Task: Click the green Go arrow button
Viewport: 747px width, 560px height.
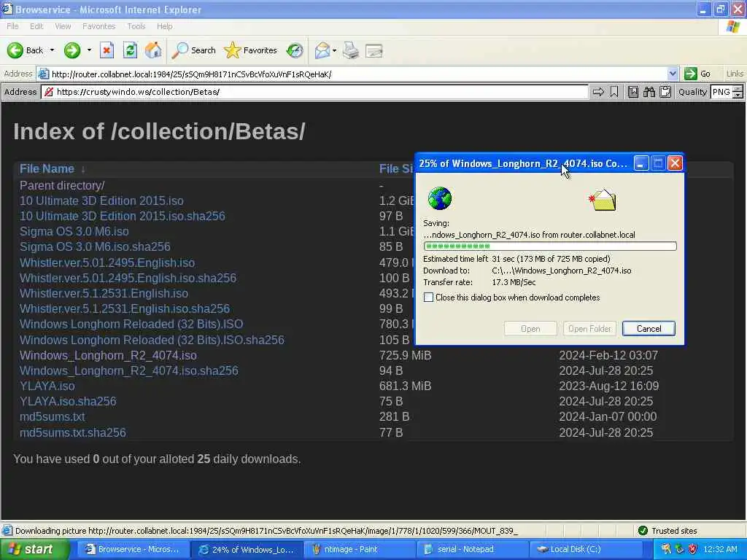Action: coord(697,74)
